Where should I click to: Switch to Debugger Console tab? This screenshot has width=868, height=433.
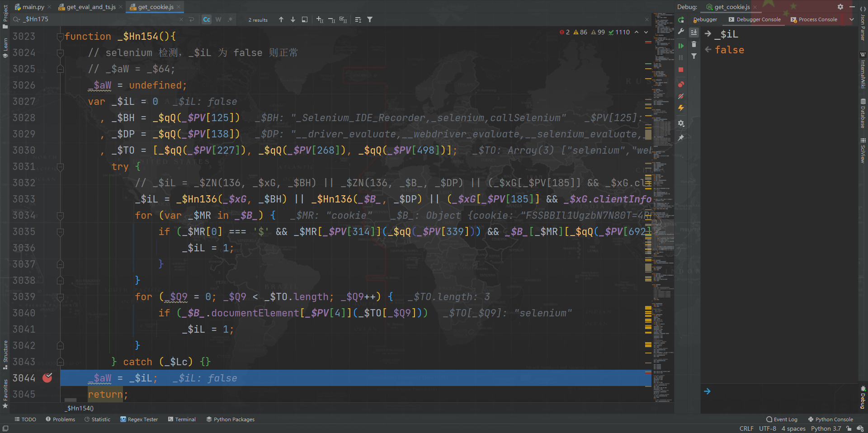[755, 19]
